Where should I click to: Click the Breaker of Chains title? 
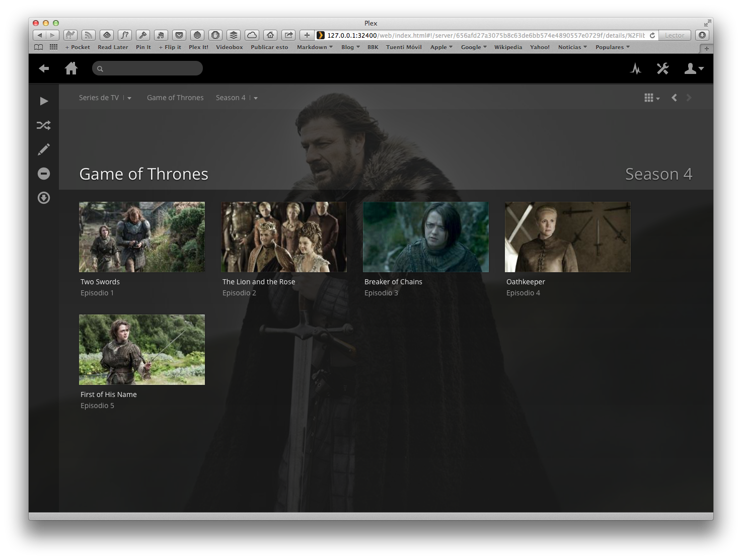393,282
